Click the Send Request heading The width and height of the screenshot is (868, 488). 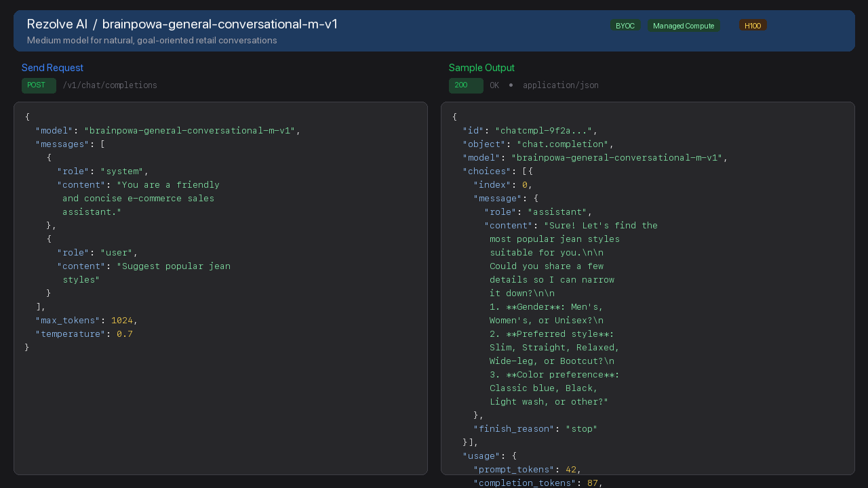52,68
